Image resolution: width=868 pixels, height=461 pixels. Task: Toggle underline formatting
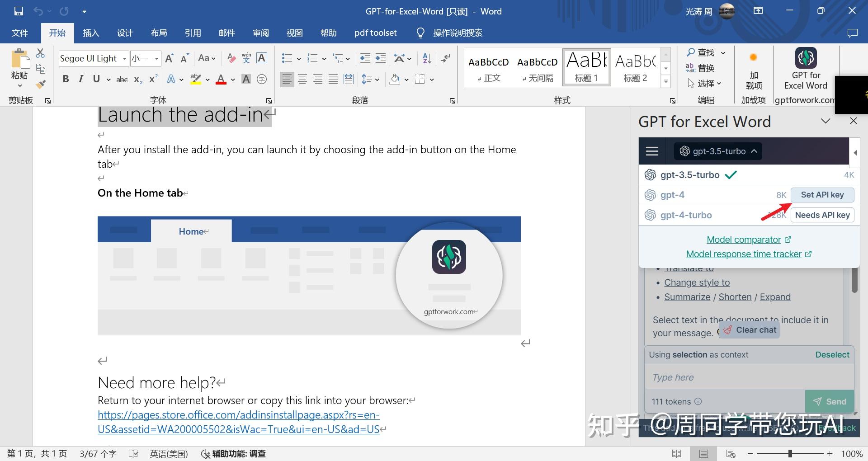tap(96, 79)
